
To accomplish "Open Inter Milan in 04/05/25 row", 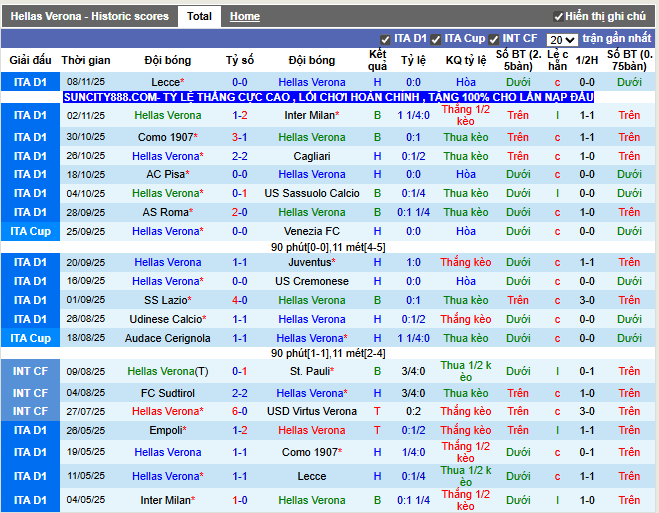I will pyautogui.click(x=168, y=500).
